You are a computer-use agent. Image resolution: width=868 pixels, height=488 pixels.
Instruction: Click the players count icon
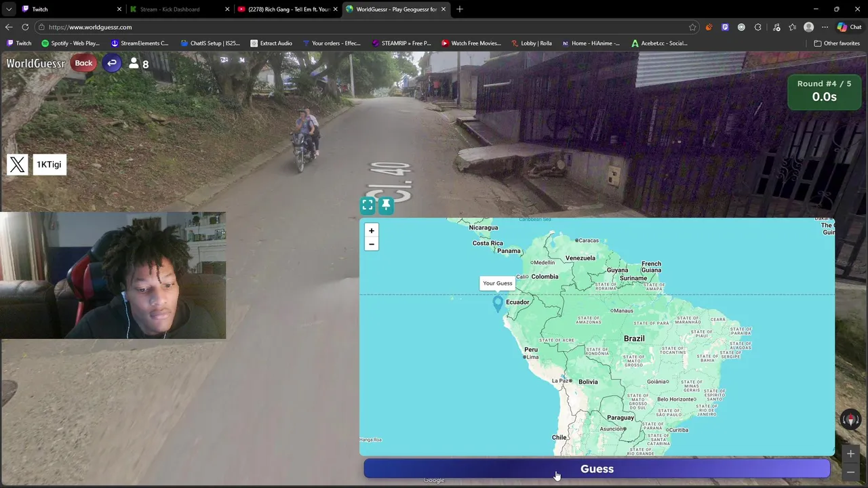coord(134,64)
